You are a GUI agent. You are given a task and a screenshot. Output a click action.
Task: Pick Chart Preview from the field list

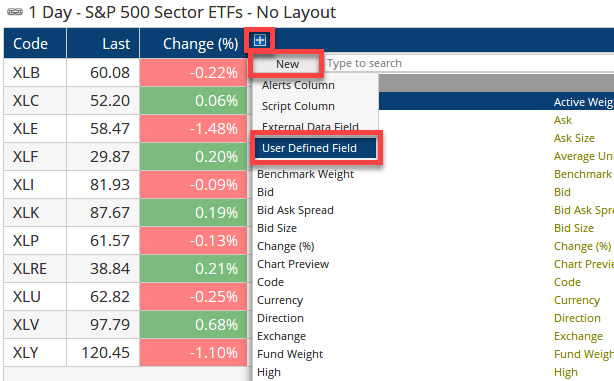(293, 264)
